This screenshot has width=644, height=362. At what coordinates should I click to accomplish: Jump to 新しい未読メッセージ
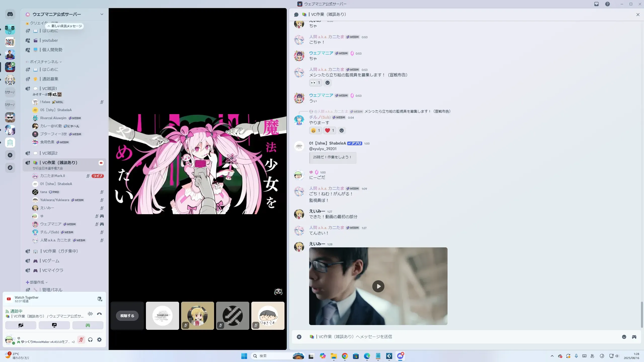coord(65,26)
